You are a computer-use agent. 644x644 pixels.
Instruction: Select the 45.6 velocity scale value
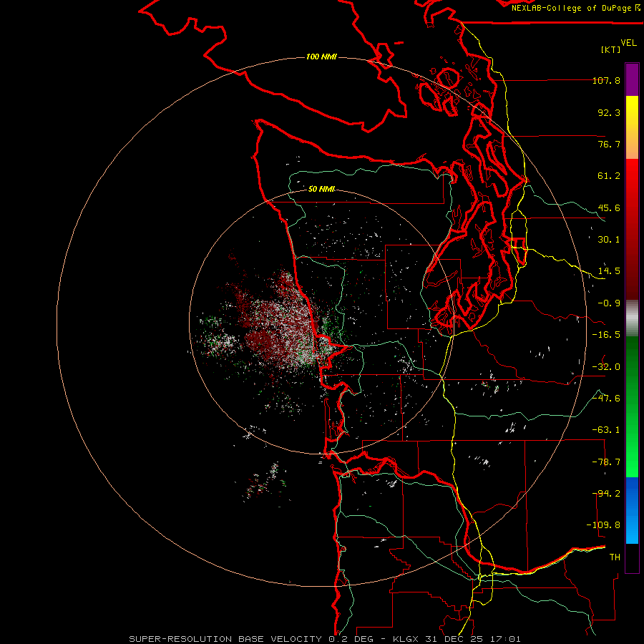(x=609, y=208)
